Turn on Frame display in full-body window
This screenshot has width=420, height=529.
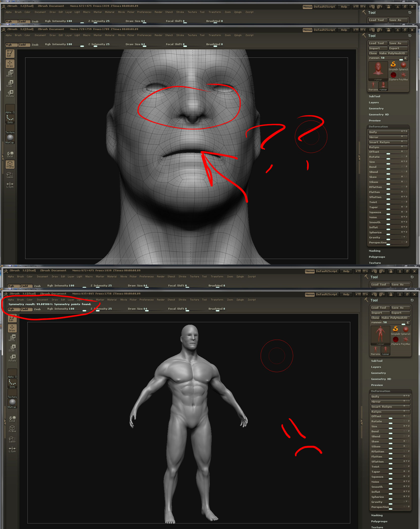pos(12,429)
